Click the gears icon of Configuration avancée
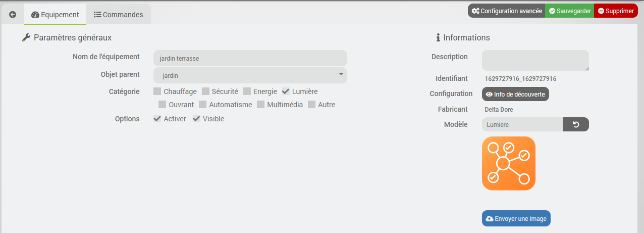The image size is (644, 233). tap(475, 11)
